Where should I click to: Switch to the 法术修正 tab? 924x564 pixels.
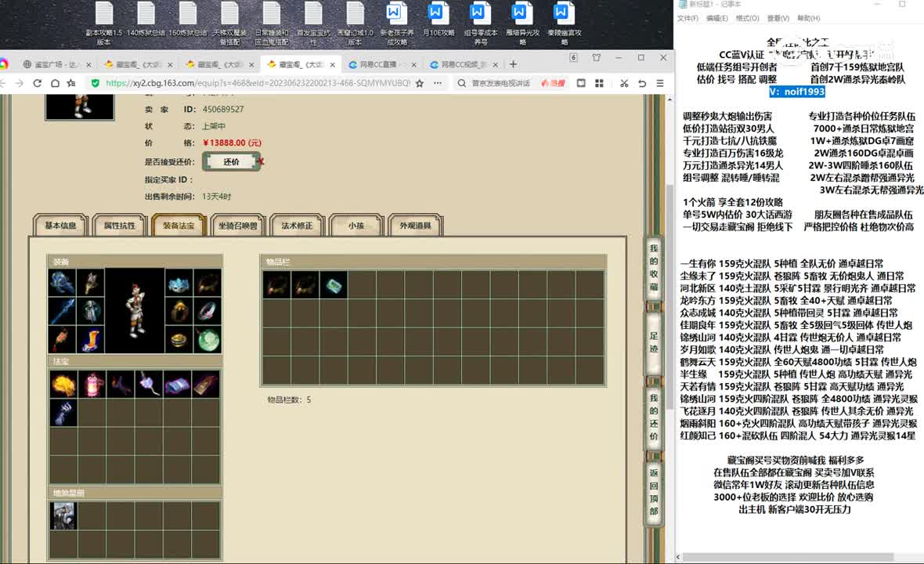coord(297,226)
